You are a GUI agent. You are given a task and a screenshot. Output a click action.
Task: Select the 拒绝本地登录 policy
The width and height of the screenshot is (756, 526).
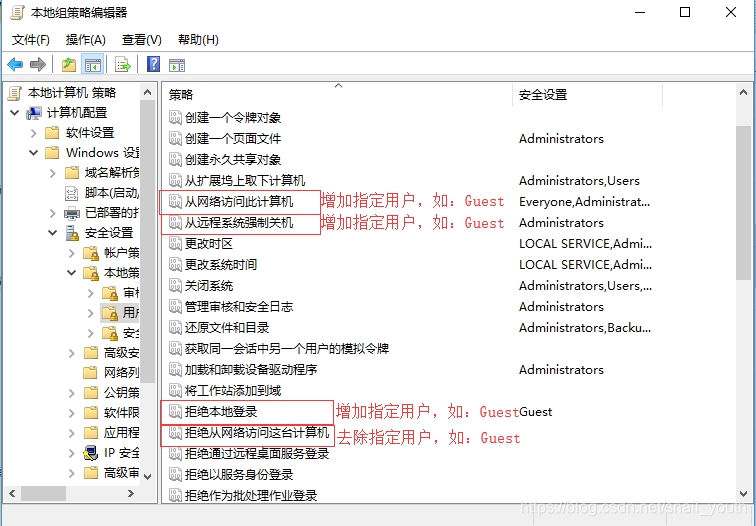[x=221, y=412]
